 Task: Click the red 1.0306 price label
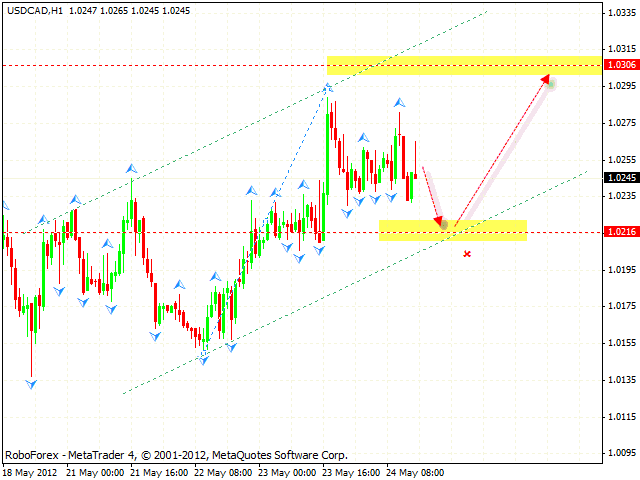620,65
